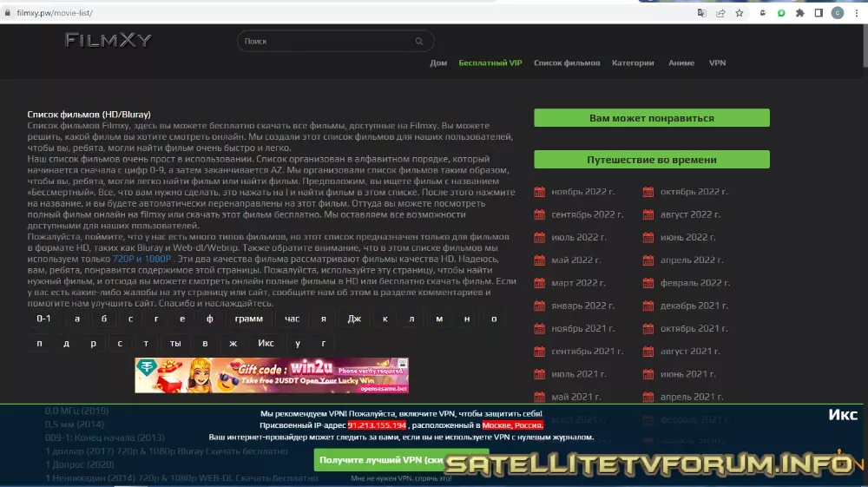
Task: Click the 720P и 1080P link
Action: pos(141,259)
